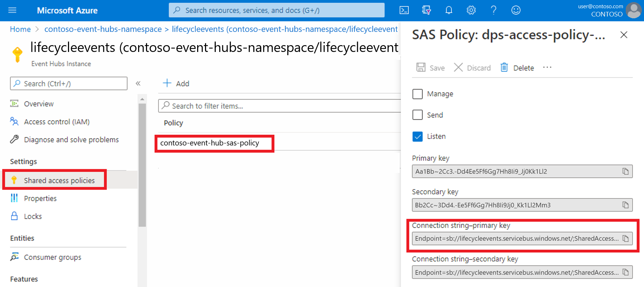Delete the SAS policy
This screenshot has height=287, width=644.
click(517, 68)
